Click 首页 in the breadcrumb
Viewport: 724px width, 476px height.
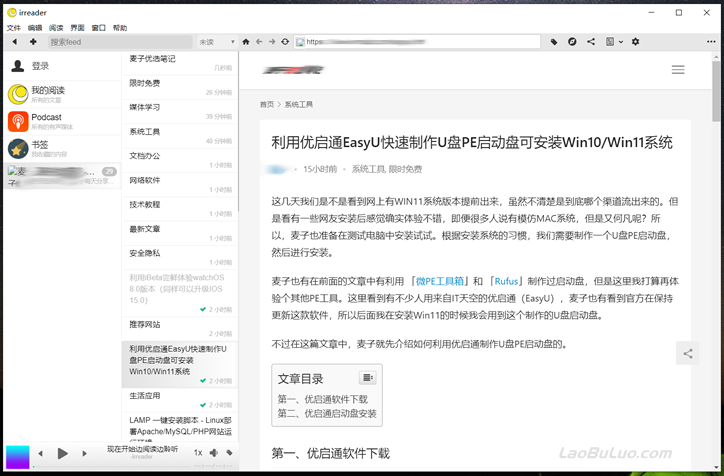coord(266,104)
